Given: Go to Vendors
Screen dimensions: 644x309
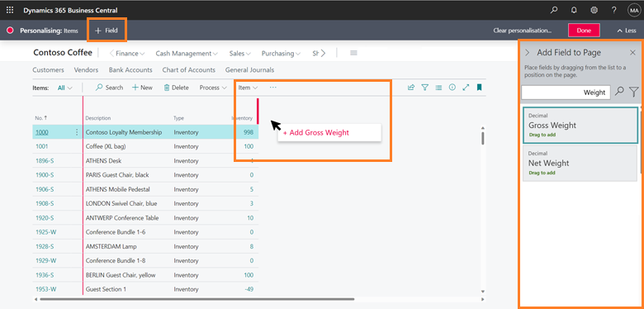Looking at the screenshot, I should click(x=86, y=70).
